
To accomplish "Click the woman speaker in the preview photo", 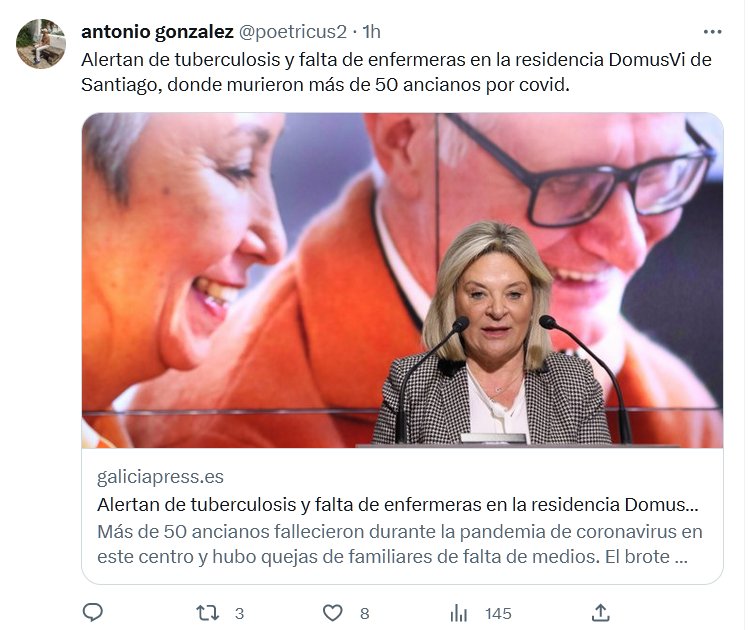I will coord(492,335).
